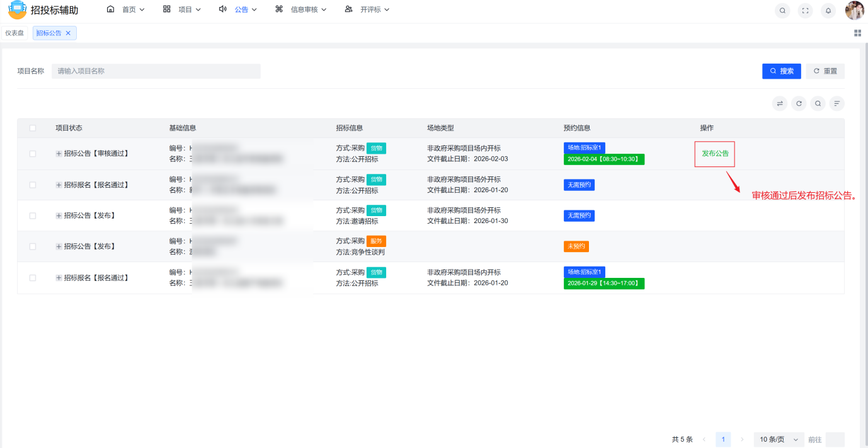This screenshot has height=448, width=868.
Task: Click the 项目名称 search input field
Action: pyautogui.click(x=156, y=71)
